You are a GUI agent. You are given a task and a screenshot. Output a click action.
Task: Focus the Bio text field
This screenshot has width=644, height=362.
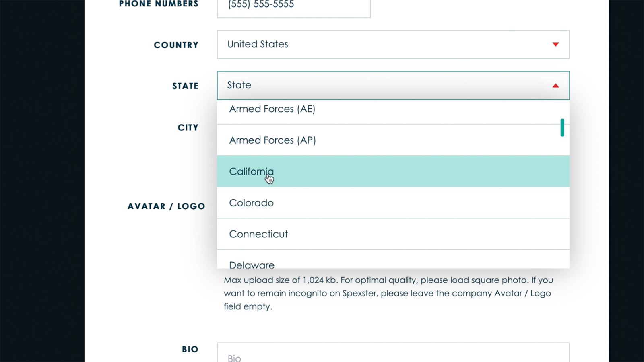(x=393, y=354)
